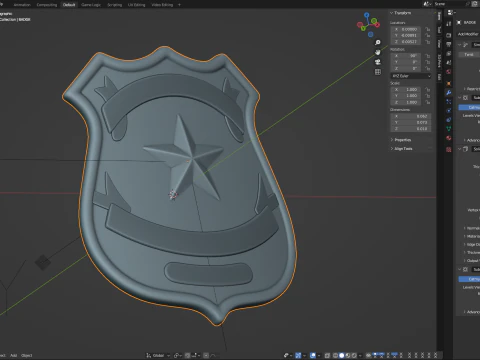The width and height of the screenshot is (480, 360).
Task: Toggle X-ray mode in viewport header
Action: pyautogui.click(x=327, y=355)
